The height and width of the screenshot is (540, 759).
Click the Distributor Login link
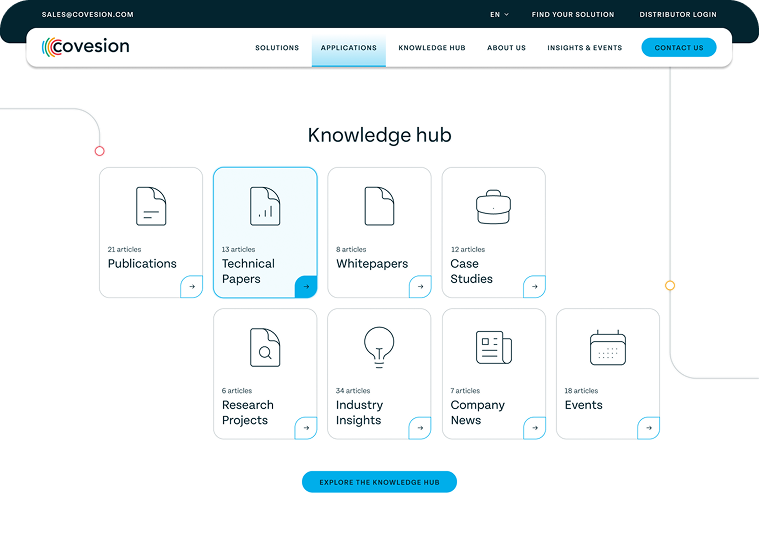tap(678, 15)
